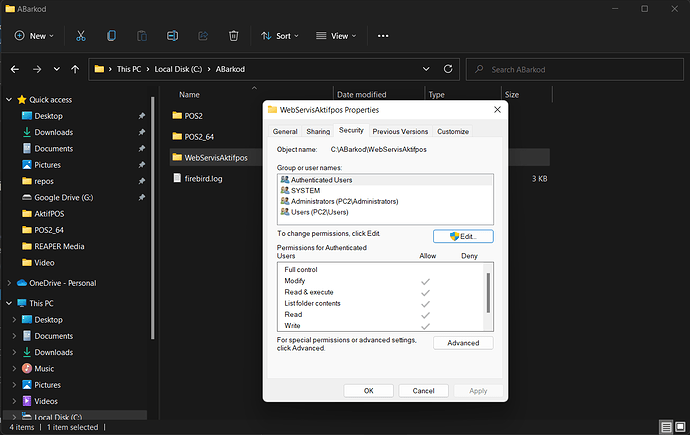The width and height of the screenshot is (690, 435).
Task: Click pin icon next to repos
Action: 142,181
